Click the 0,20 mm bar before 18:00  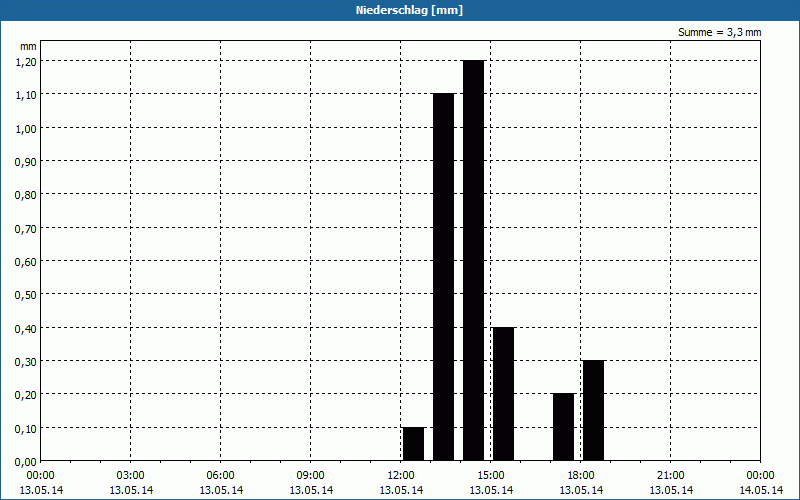pos(563,426)
